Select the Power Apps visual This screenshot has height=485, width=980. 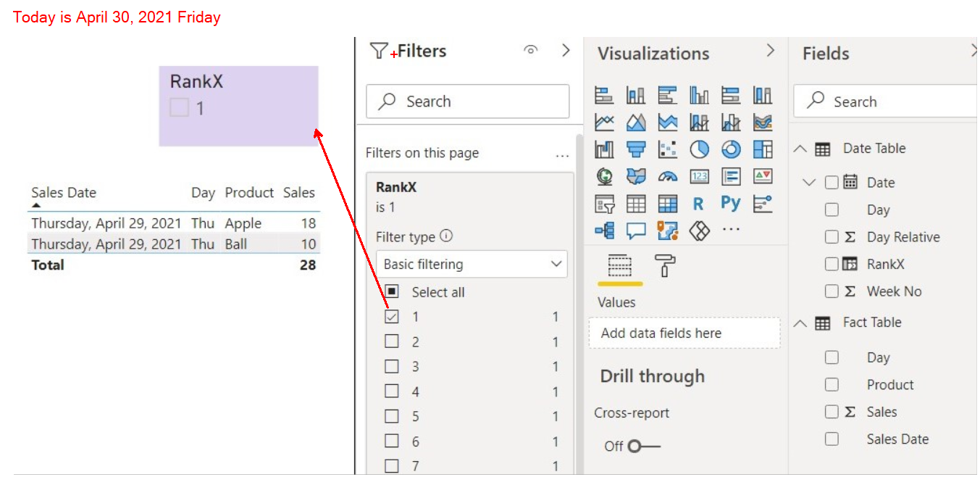pos(699,231)
